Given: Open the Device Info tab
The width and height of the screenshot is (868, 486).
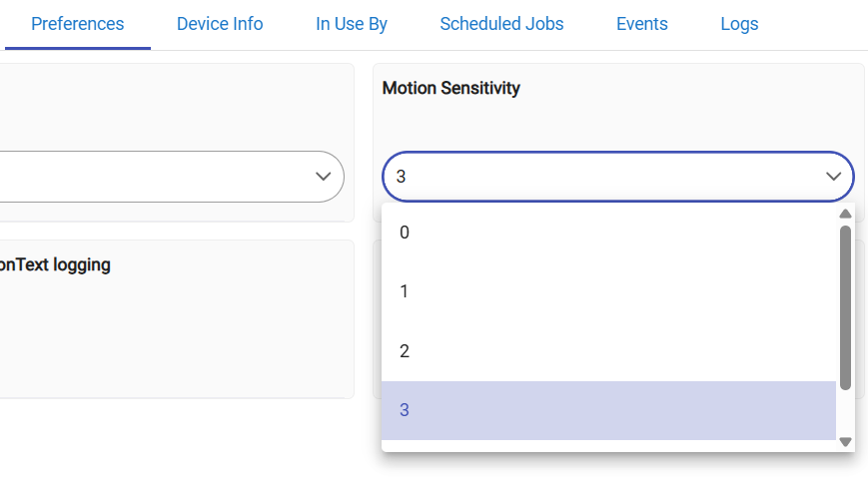Looking at the screenshot, I should pos(220,24).
